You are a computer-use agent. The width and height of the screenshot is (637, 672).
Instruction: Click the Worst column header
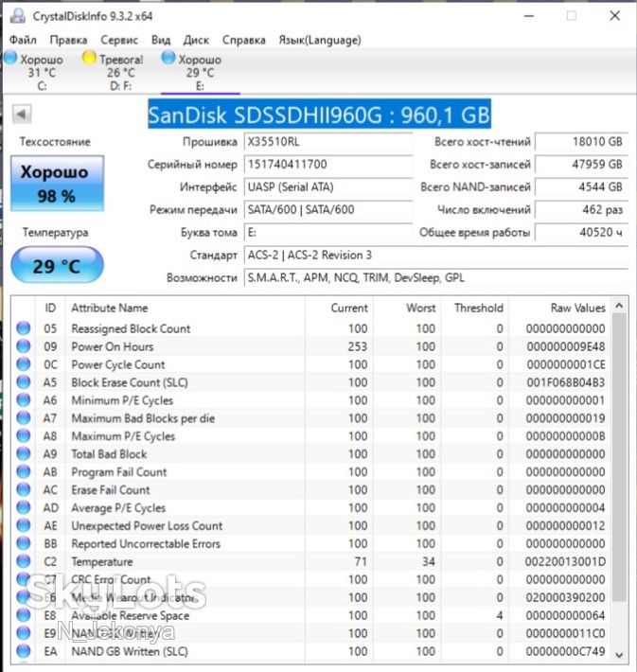click(407, 308)
